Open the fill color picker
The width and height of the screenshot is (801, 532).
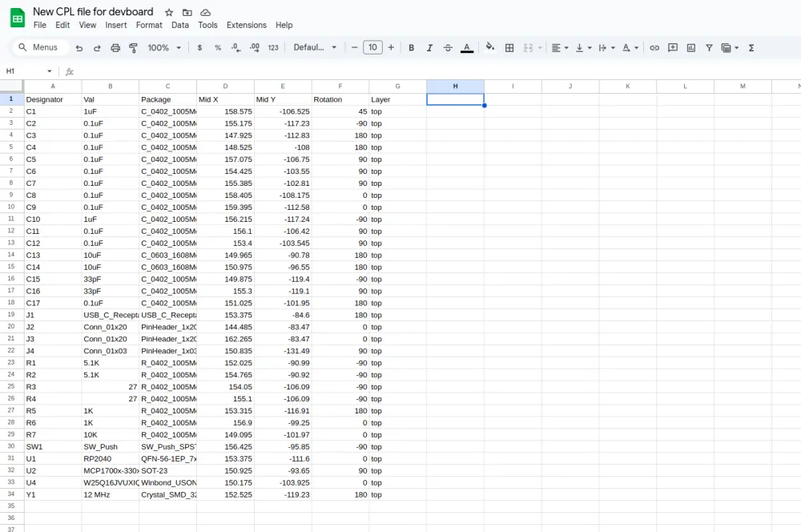click(x=490, y=48)
